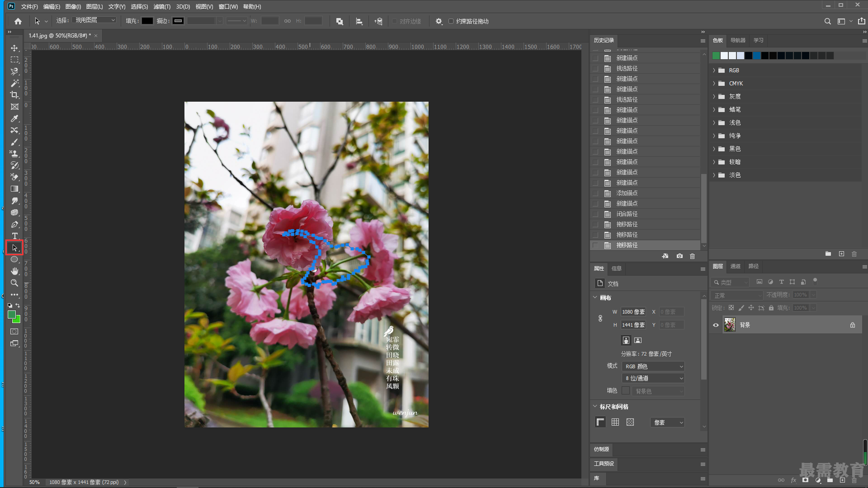Select the 背景 layer thumbnail
The height and width of the screenshot is (488, 868).
click(x=730, y=325)
